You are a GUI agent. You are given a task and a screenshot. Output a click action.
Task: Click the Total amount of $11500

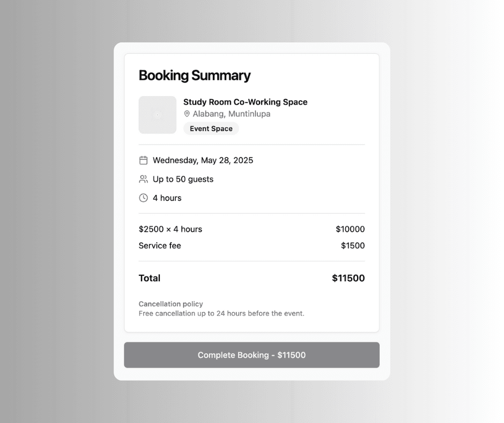[x=348, y=278]
